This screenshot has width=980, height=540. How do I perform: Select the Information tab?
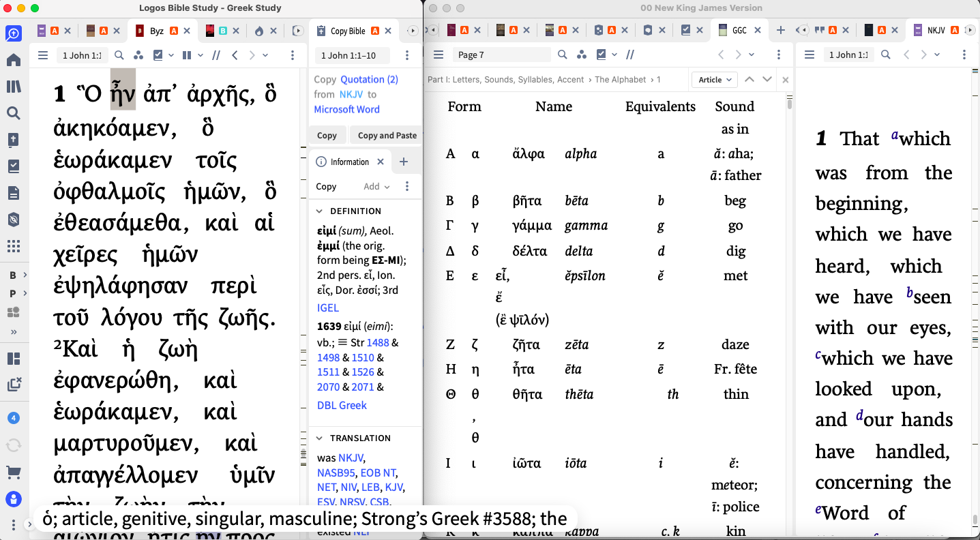tap(349, 162)
